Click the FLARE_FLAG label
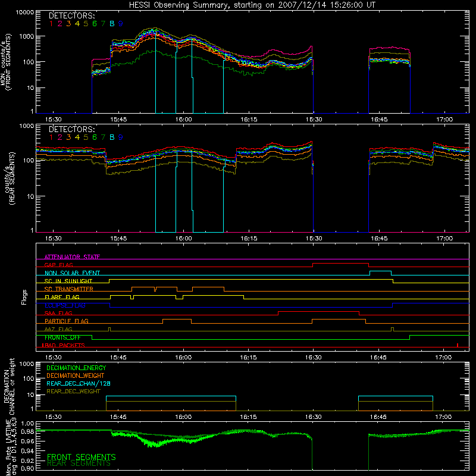Viewport: 476px width, 476px height. click(62, 297)
